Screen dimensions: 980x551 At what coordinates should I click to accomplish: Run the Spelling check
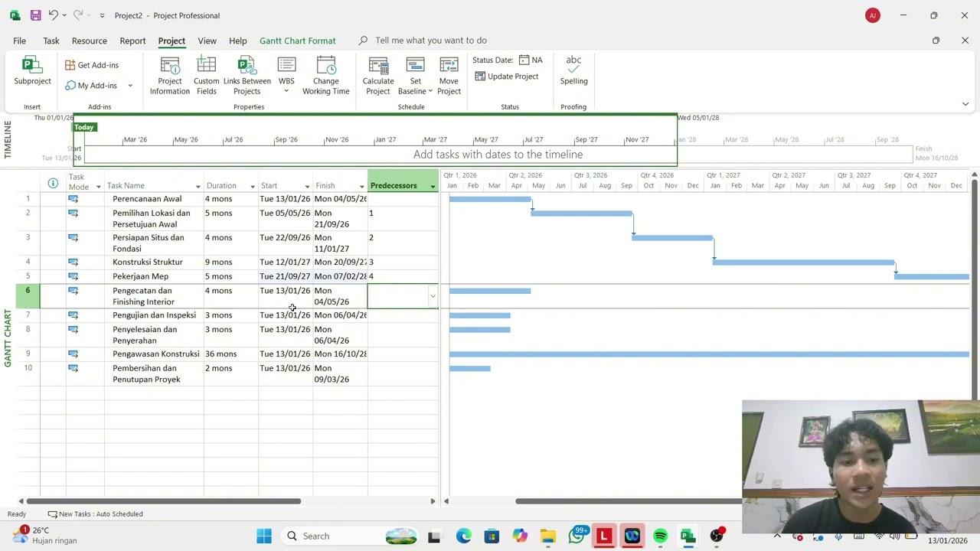tap(573, 70)
